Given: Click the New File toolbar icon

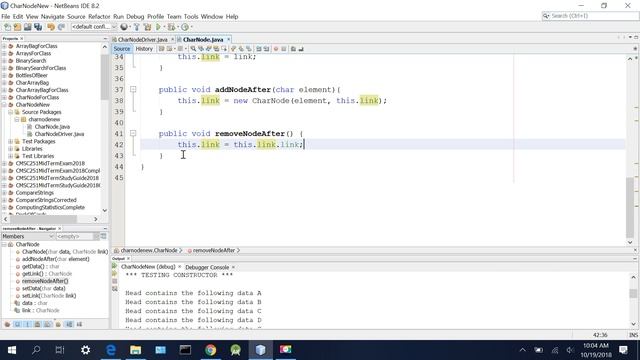Looking at the screenshot, I should [7, 27].
